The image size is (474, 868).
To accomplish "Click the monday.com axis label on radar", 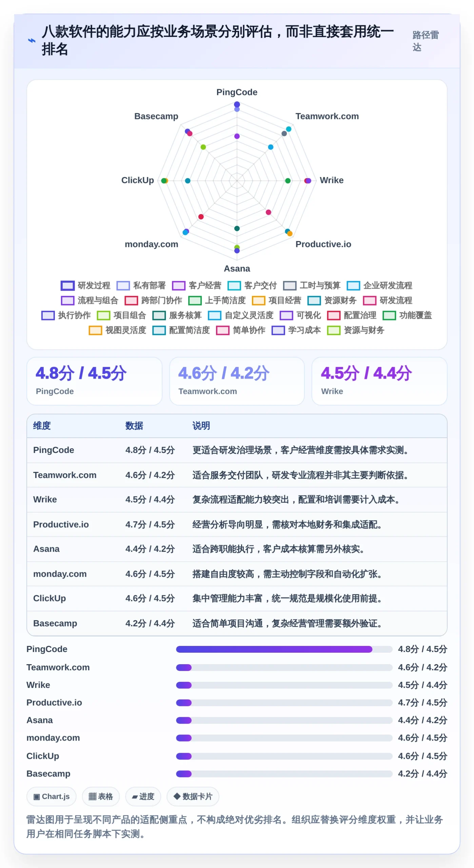I will pyautogui.click(x=152, y=244).
